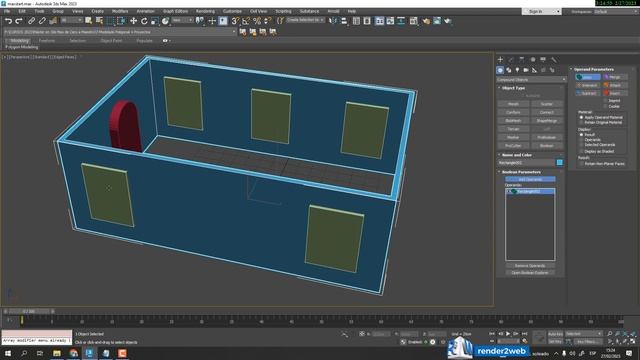
Task: Collapse the Operand Parameters rollout
Action: point(593,69)
